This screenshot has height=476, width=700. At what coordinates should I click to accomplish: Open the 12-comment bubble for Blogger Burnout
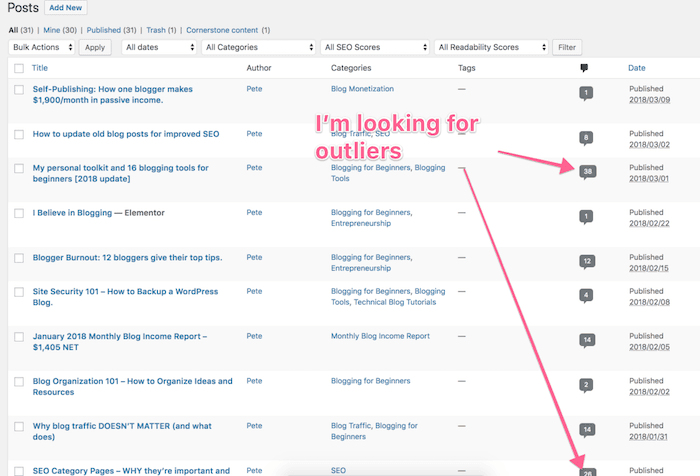point(587,262)
